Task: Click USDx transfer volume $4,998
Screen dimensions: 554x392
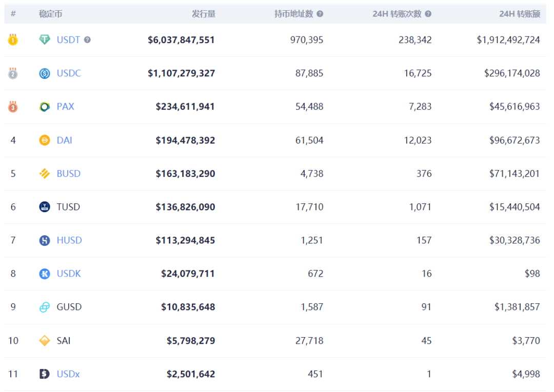Action: click(526, 374)
